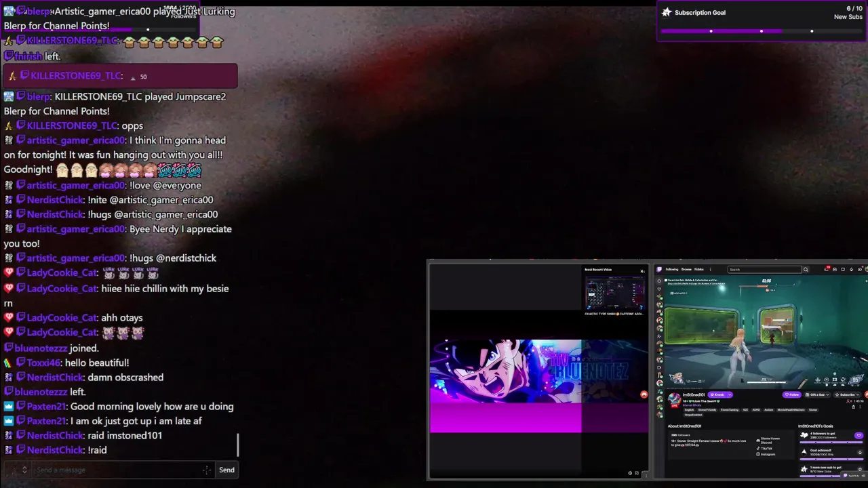Click the followers goal progress bar
This screenshot has height=488, width=868.
click(831, 442)
